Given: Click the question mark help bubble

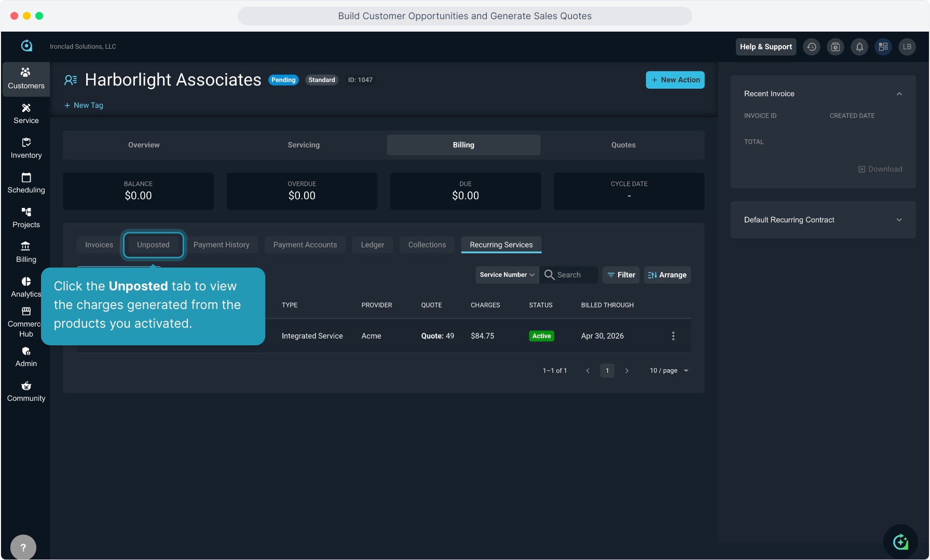Looking at the screenshot, I should 23,547.
